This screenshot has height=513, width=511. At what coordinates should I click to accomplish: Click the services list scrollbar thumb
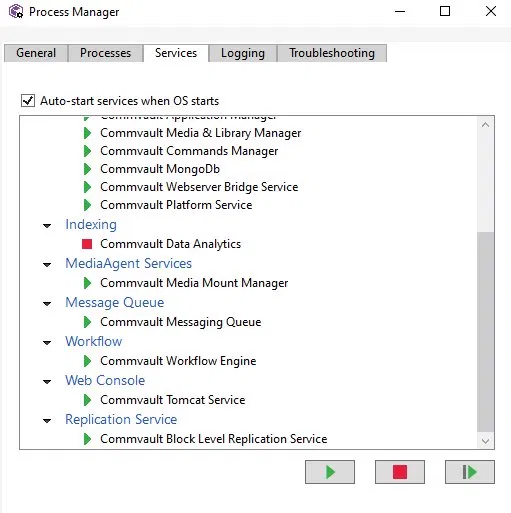pyautogui.click(x=485, y=332)
